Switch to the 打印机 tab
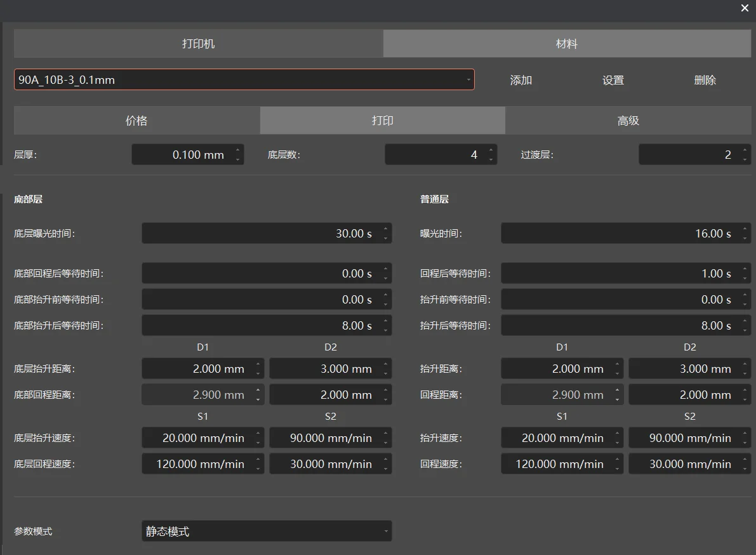Screen dimensions: 756x555 coord(198,44)
